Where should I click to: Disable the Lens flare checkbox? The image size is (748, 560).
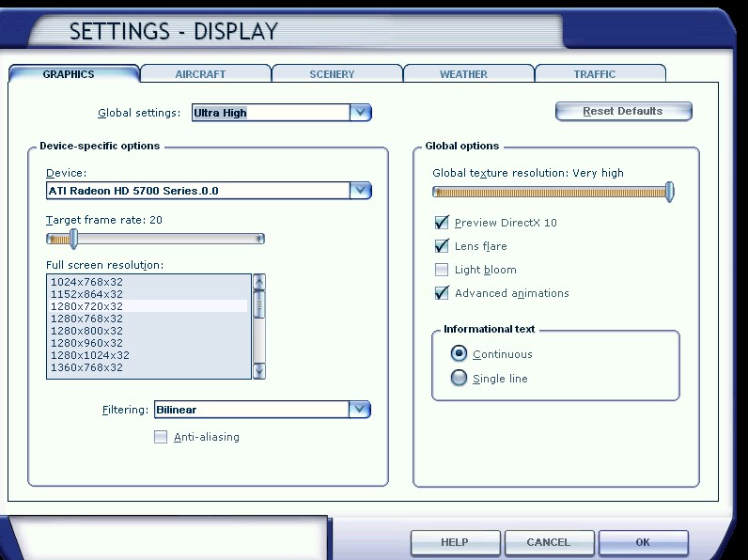point(442,246)
